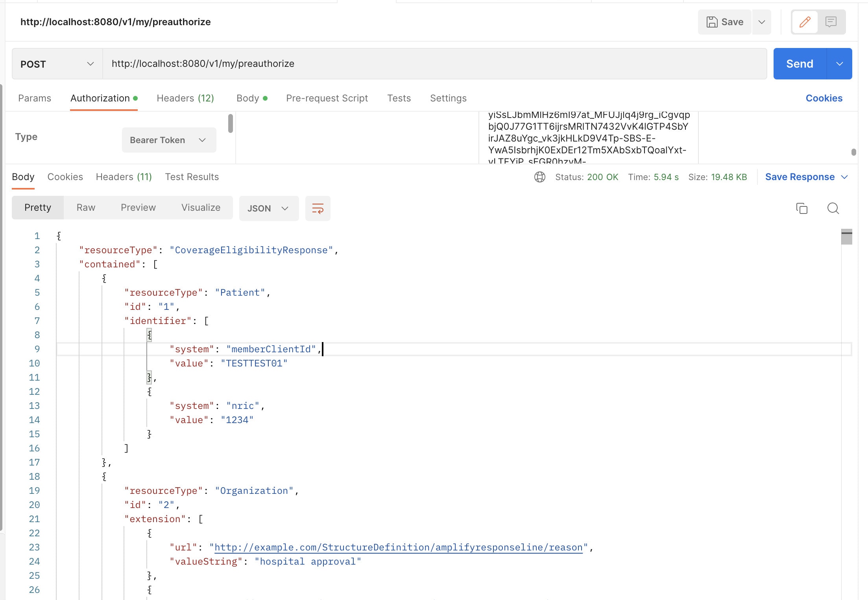Click the "memberClientId" value
The width and height of the screenshot is (868, 600).
click(x=271, y=349)
